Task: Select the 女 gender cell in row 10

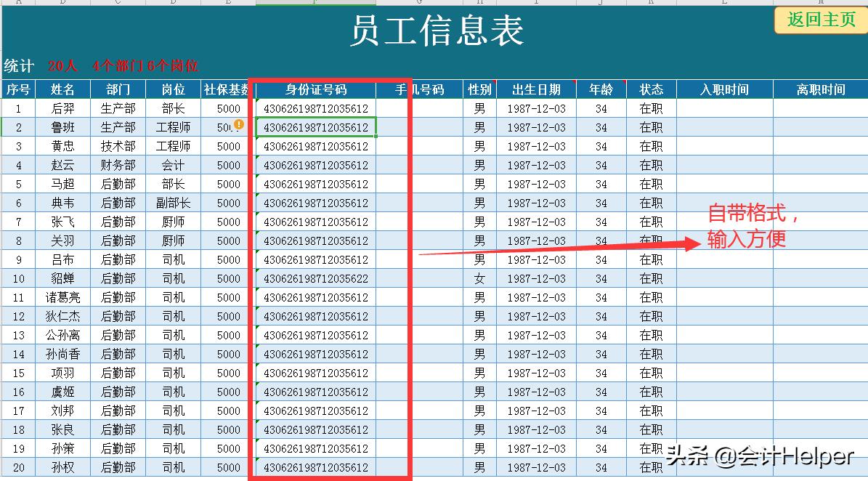Action: pyautogui.click(x=479, y=278)
